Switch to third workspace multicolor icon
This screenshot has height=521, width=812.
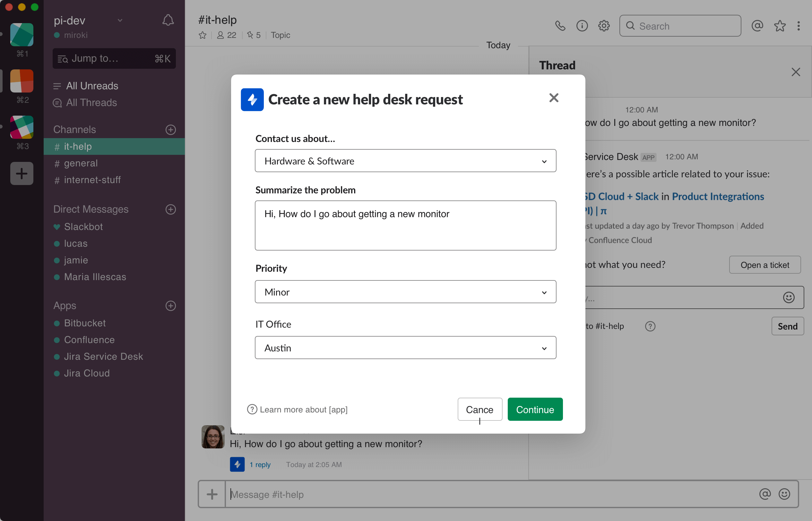click(22, 127)
